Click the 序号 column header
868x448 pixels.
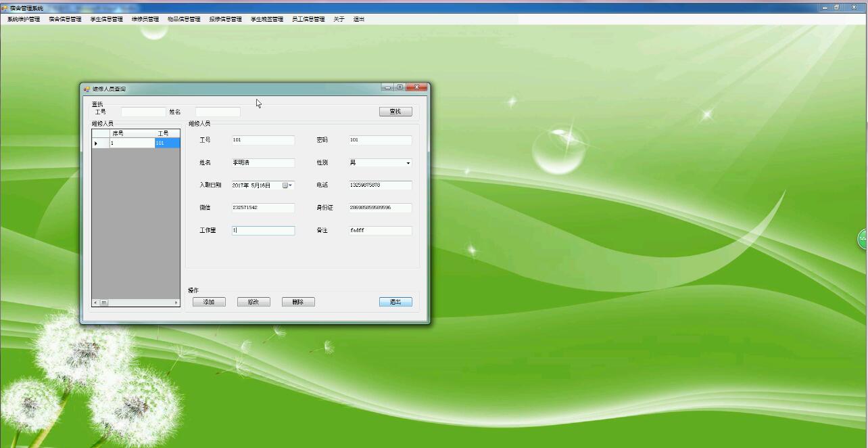pos(132,133)
